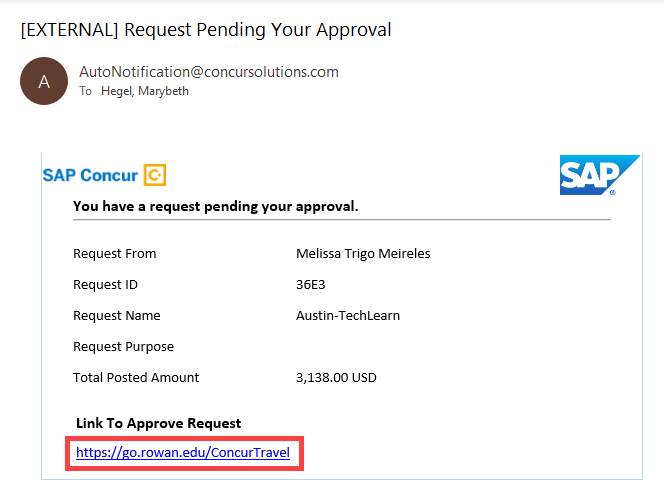Click the sender address AutoNotification@concursolutions.com
Screen dimensions: 664x502
coord(209,72)
